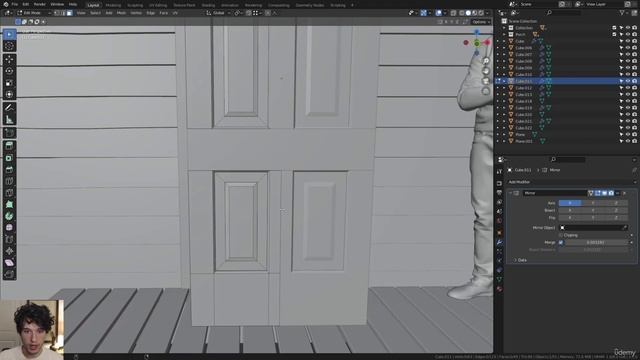Viewport: 640px width, 360px height.
Task: Remove the Mirror modifier
Action: pyautogui.click(x=624, y=193)
